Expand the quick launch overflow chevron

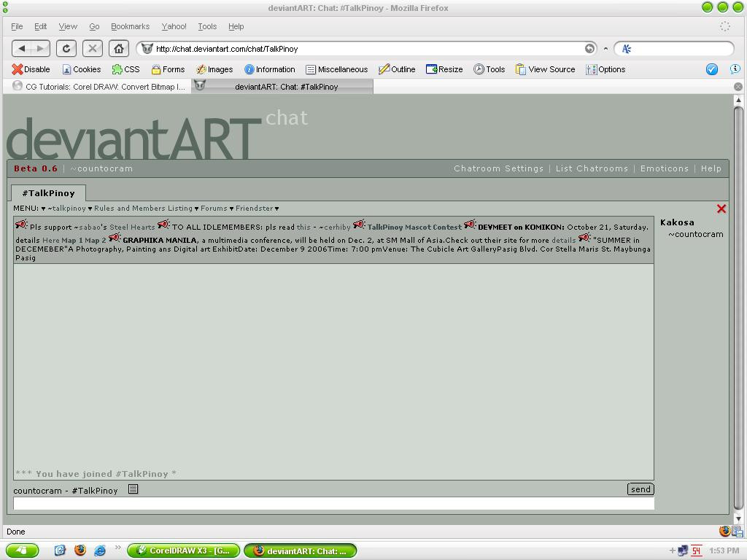tap(117, 548)
